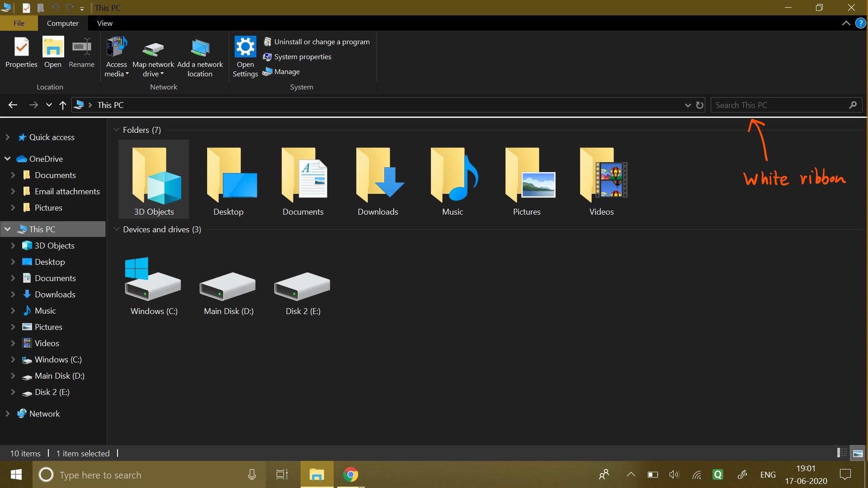Select the 3D Objects folder icon

pos(154,179)
